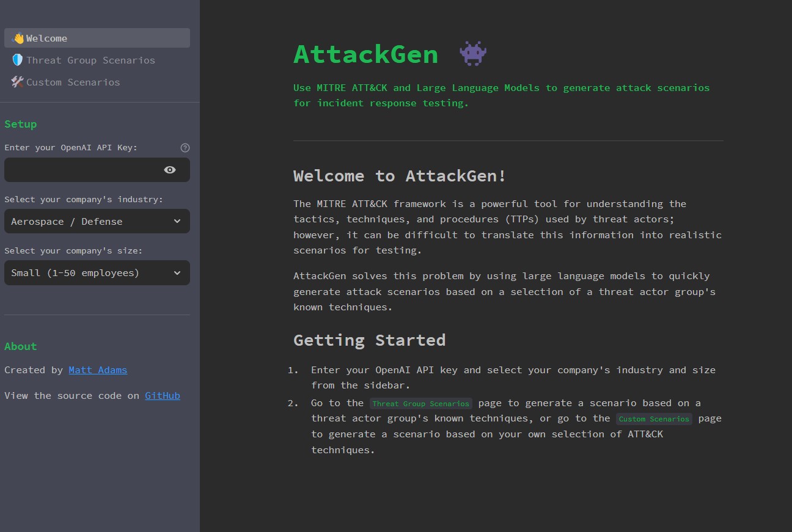The width and height of the screenshot is (792, 532).
Task: Open the GitHub source code link
Action: (x=163, y=395)
